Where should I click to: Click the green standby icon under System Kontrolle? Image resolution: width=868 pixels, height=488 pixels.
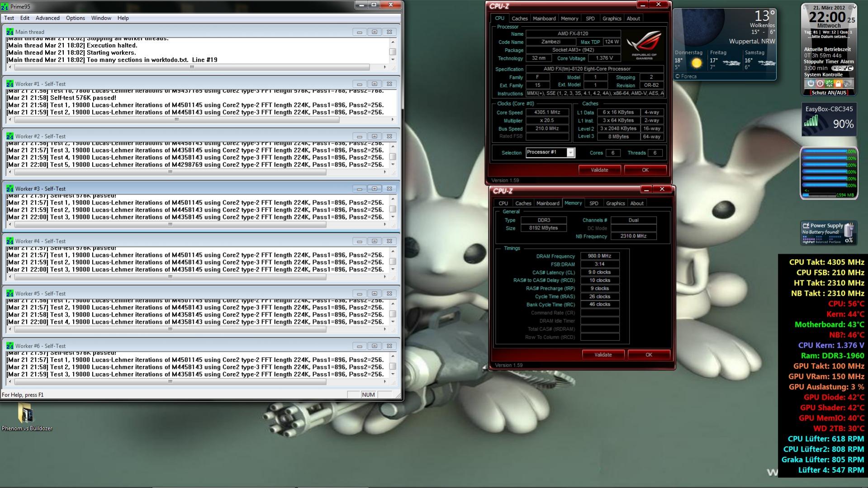(x=829, y=84)
